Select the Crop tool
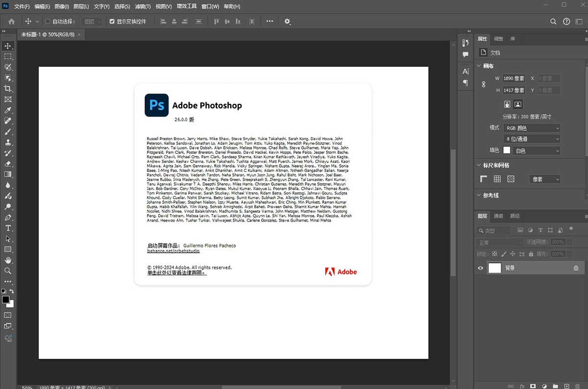This screenshot has height=389, width=588. coord(8,89)
